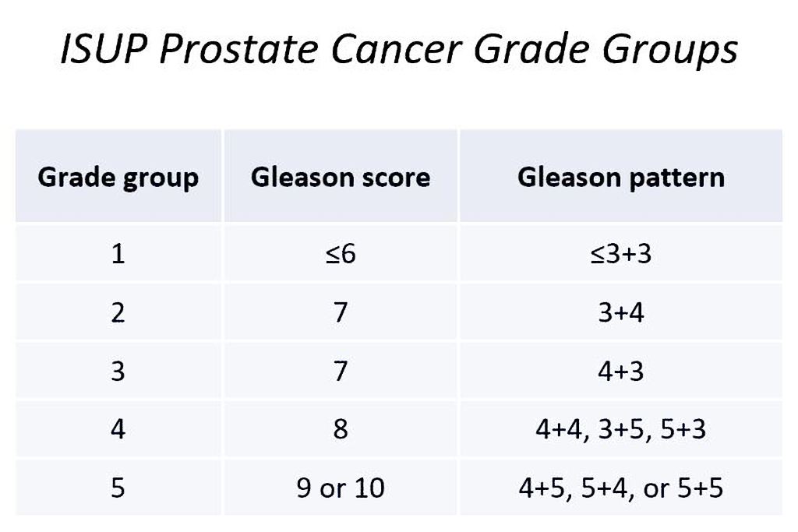Select the 4+5, 5+4, or 5+5 cell
The image size is (798, 532).
pos(621,488)
